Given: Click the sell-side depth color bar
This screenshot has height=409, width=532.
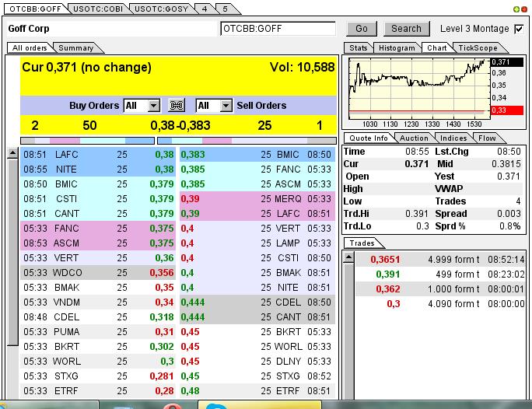Looking at the screenshot, I should 247,141.
